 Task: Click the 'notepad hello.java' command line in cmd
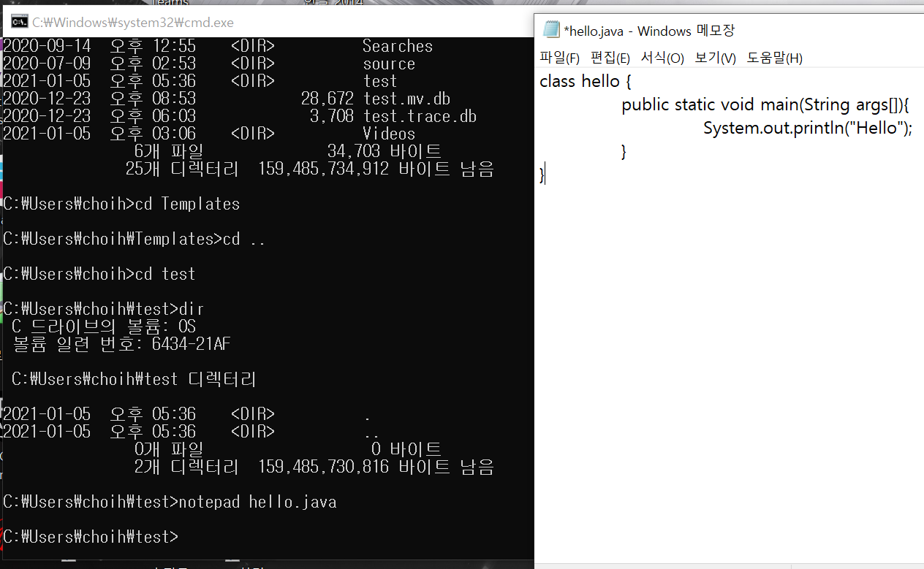(x=170, y=502)
